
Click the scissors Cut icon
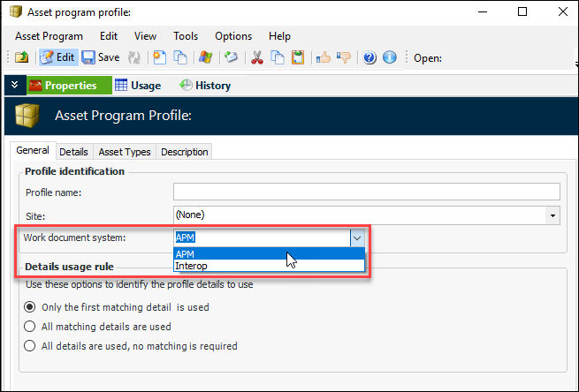point(257,58)
